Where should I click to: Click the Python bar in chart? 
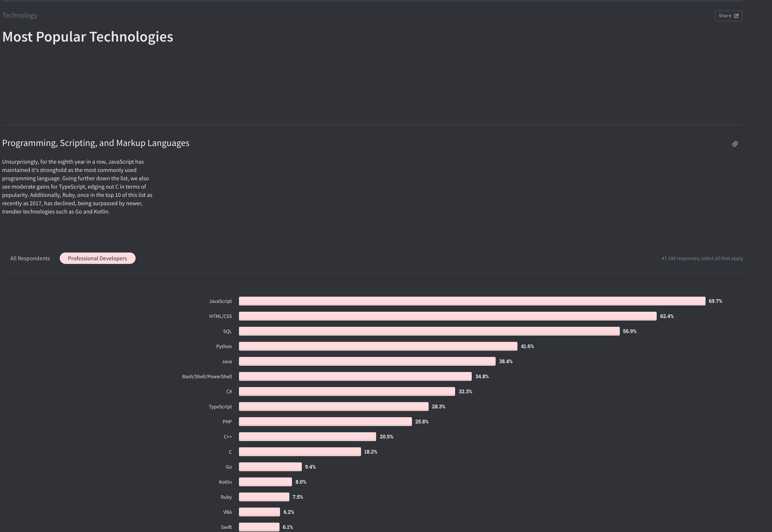tap(378, 346)
